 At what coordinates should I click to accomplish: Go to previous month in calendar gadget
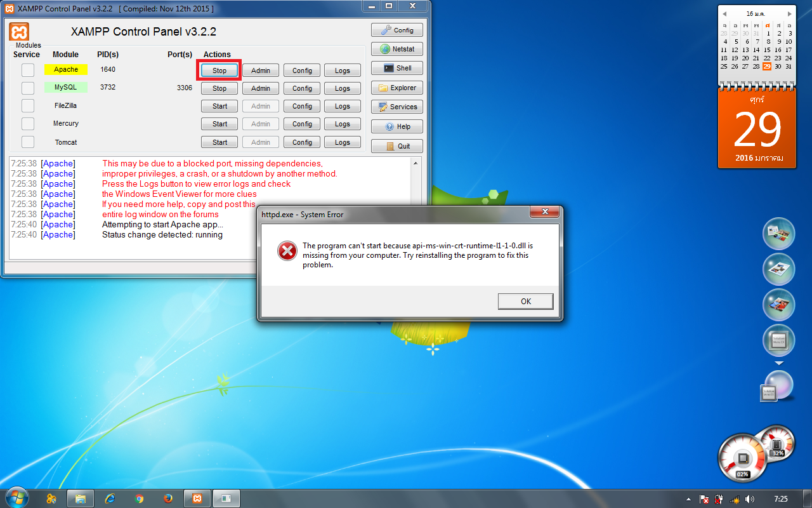[724, 13]
